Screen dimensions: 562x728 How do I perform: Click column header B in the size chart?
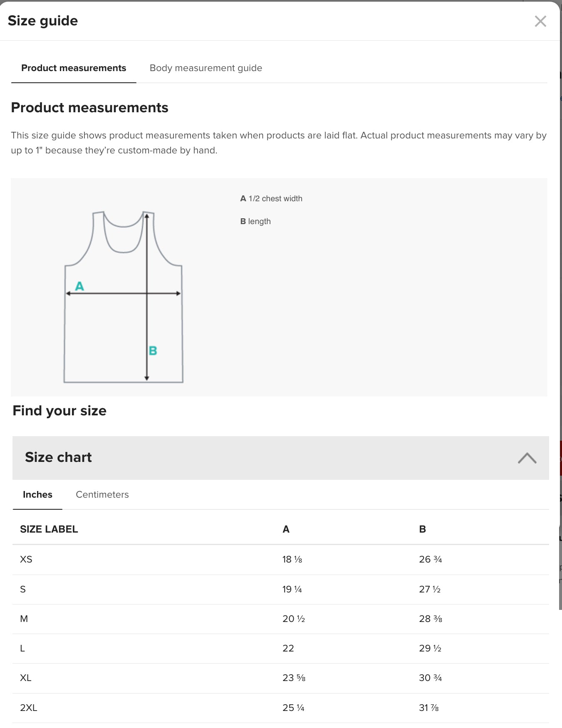tap(423, 529)
